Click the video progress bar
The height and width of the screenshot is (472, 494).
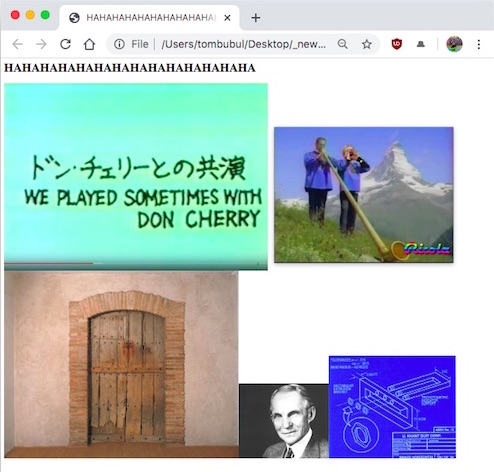(136, 264)
